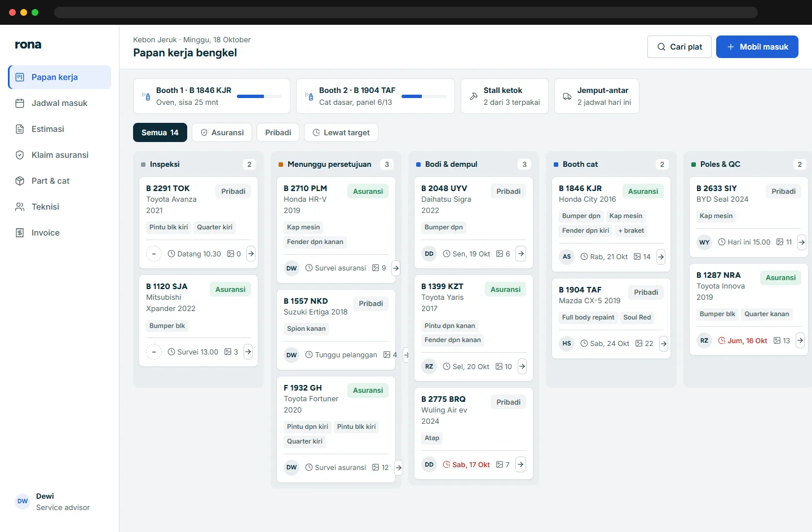Move B 2291 TOK card to next stage
This screenshot has width=812, height=532.
click(x=251, y=254)
